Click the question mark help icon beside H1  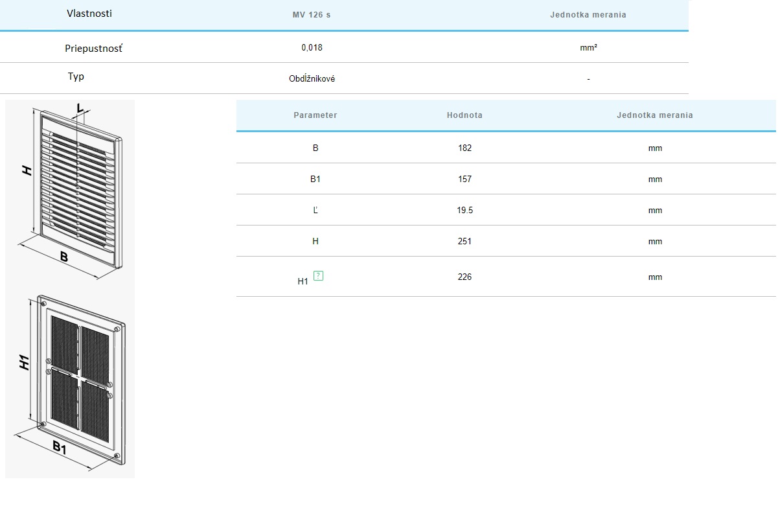[x=318, y=275]
